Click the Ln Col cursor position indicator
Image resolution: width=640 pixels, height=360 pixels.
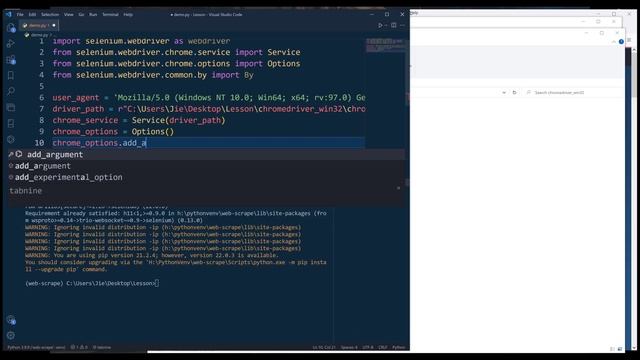click(x=324, y=347)
